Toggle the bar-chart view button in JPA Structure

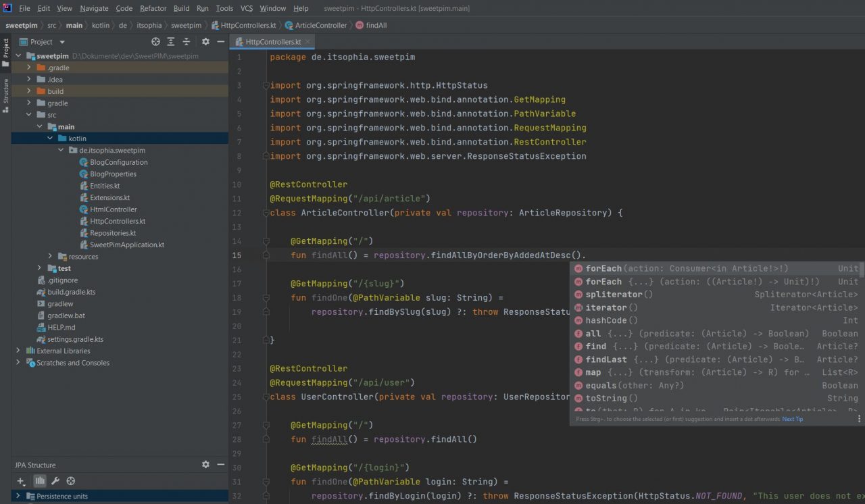click(x=40, y=481)
